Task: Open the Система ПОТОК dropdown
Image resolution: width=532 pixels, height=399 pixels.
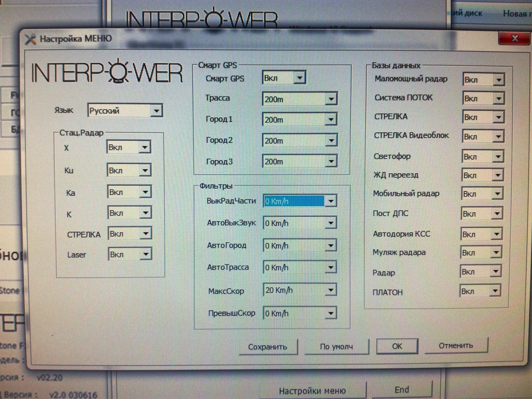Action: [x=483, y=98]
